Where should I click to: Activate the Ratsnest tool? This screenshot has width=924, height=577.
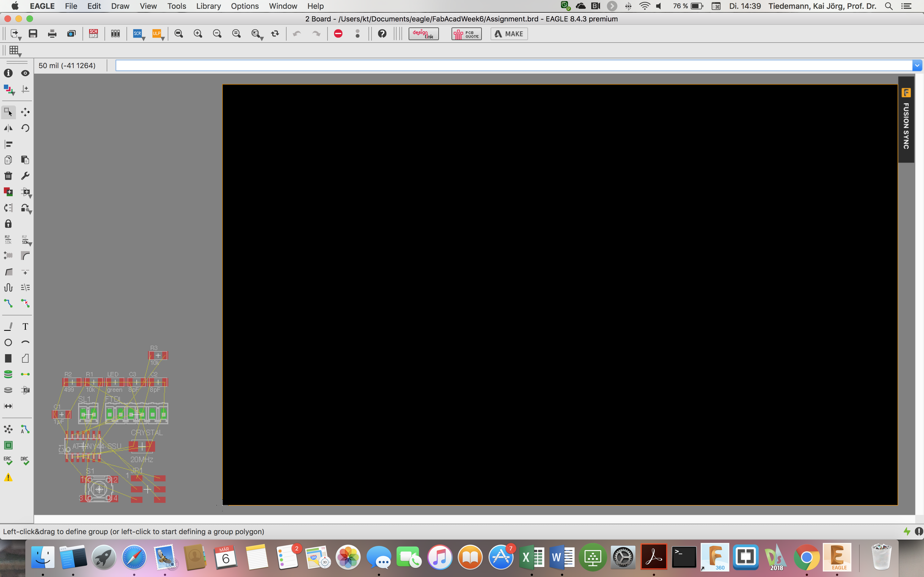8,429
